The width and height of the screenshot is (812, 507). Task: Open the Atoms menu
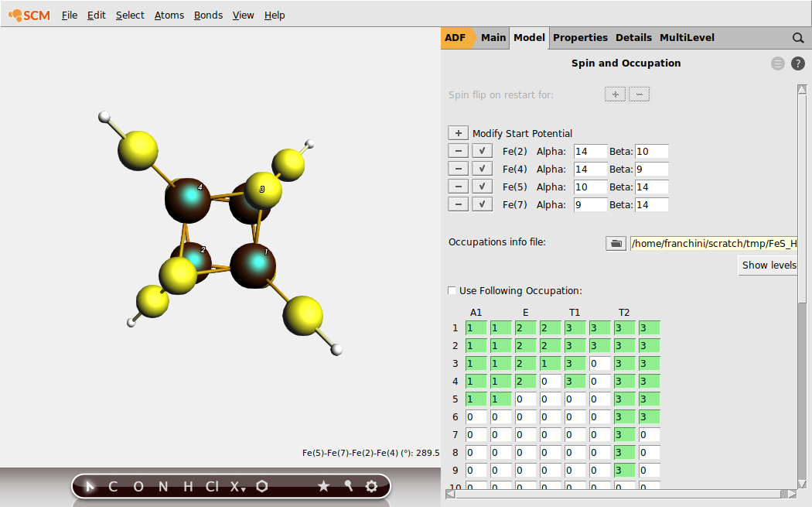pos(169,15)
